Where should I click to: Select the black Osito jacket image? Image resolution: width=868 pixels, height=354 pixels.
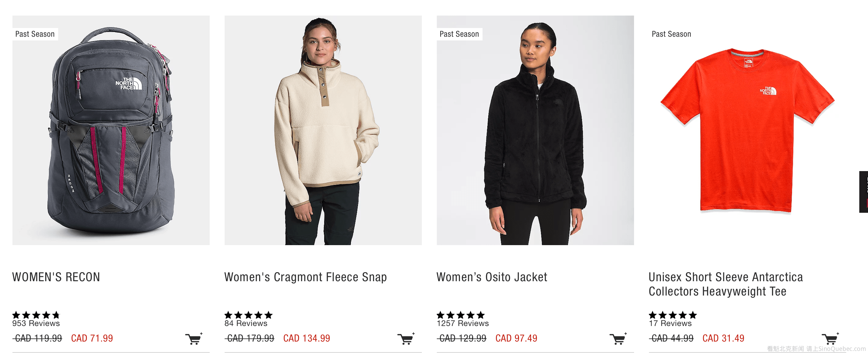pyautogui.click(x=535, y=130)
